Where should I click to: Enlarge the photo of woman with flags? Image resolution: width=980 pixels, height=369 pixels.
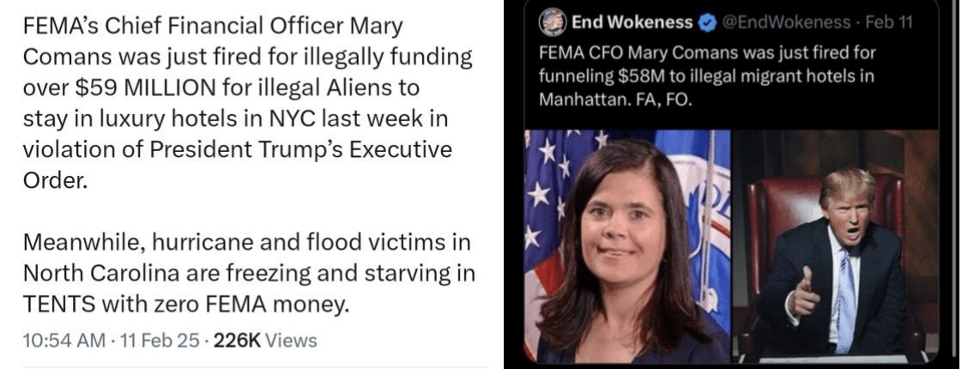pyautogui.click(x=627, y=245)
